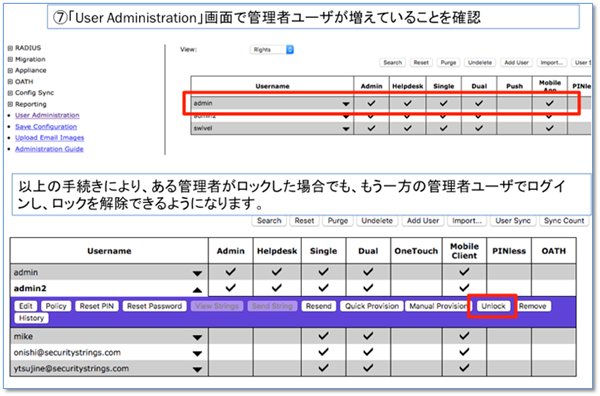Image resolution: width=600 pixels, height=396 pixels.
Task: Open the User Administration link
Action: coord(47,115)
